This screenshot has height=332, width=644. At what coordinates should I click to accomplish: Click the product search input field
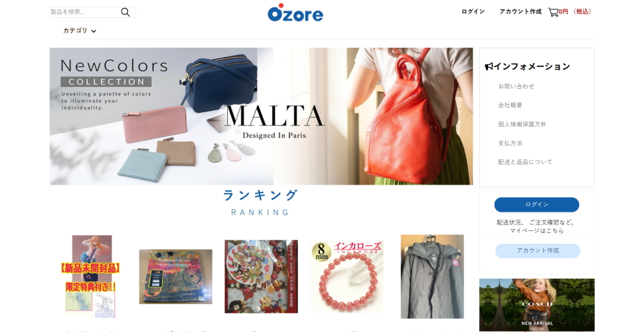pos(85,13)
